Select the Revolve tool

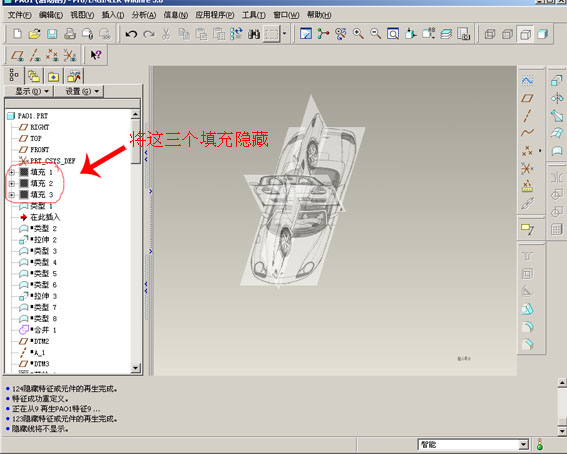[557, 98]
